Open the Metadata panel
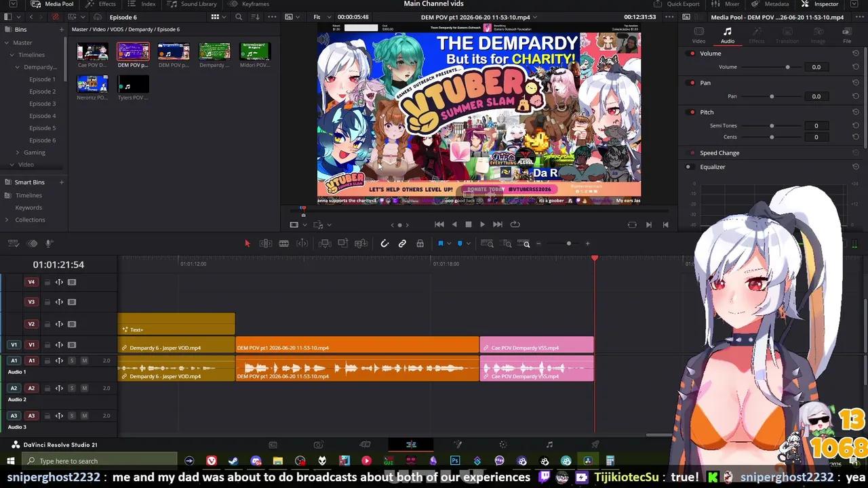The height and width of the screenshot is (488, 868). coord(770,4)
